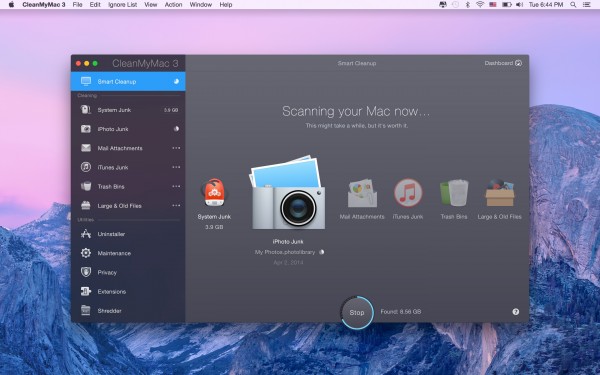Screen dimensions: 600x375
Task: Click the Bluetooth menu bar icon
Action: pos(467,5)
